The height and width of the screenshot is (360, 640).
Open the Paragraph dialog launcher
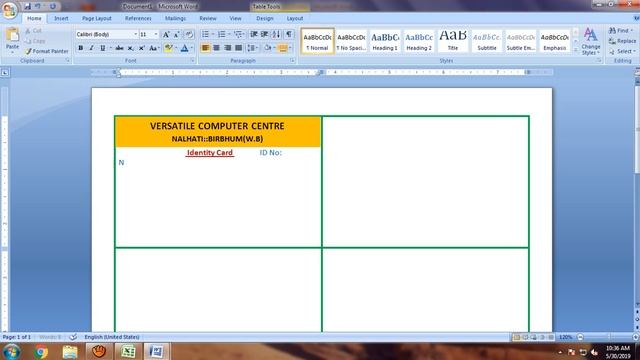coord(293,60)
